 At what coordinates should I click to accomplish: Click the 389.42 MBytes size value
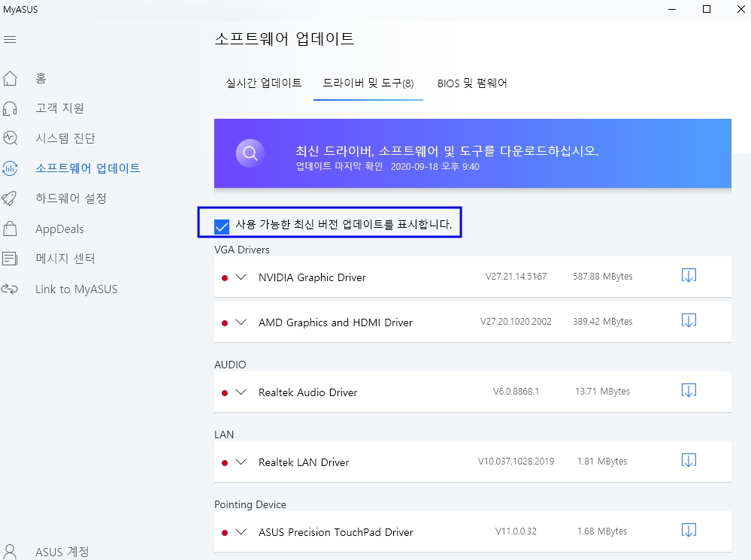[602, 322]
